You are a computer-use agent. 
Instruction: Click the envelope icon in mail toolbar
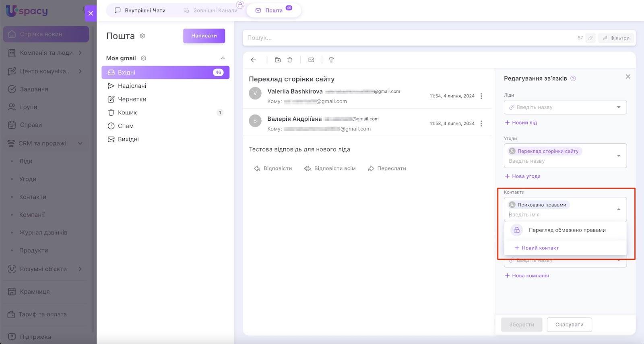pos(311,60)
